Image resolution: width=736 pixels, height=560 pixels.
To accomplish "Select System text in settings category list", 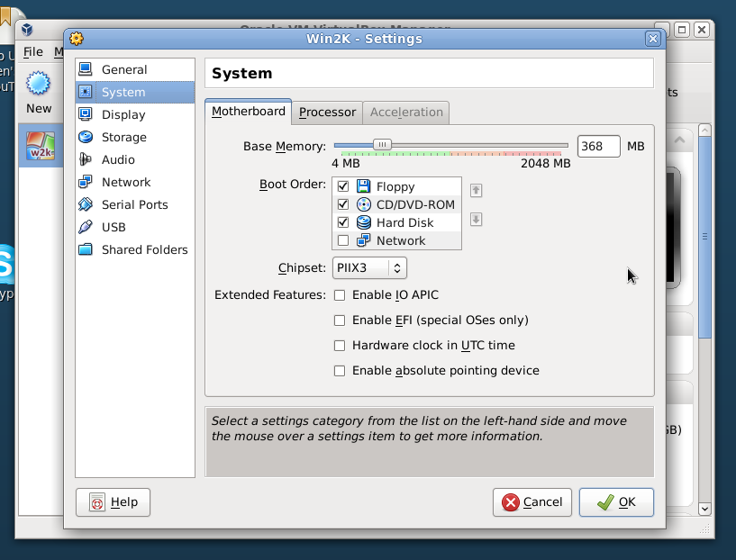I will (x=123, y=93).
